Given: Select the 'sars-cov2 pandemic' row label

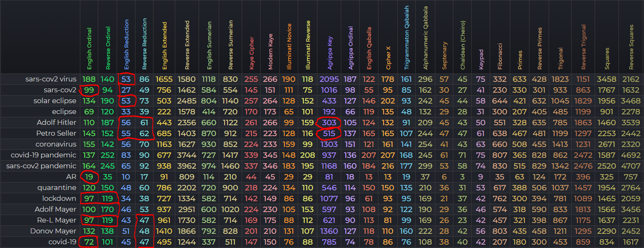Looking at the screenshot, I should tap(41, 166).
